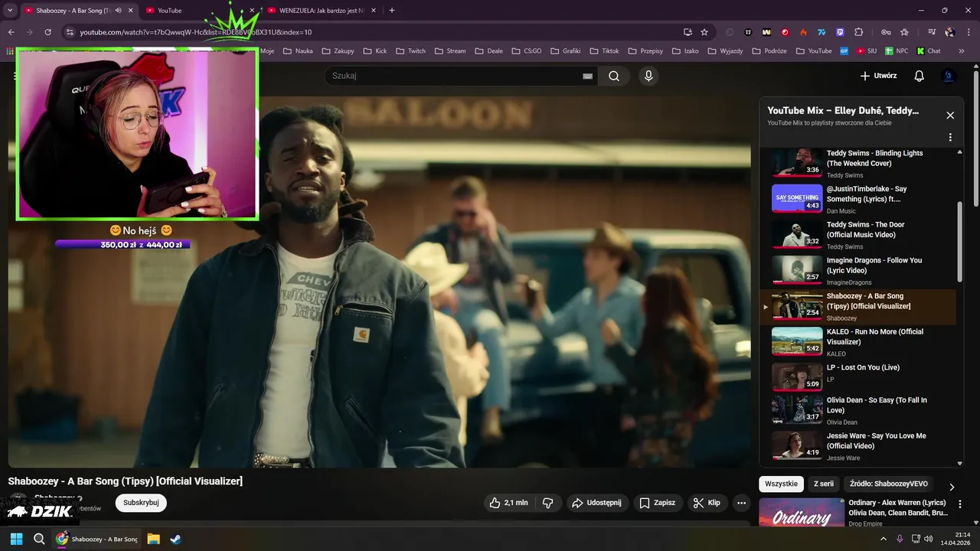The width and height of the screenshot is (980, 551).
Task: Open the tab search dropdown arrow
Action: click(10, 11)
